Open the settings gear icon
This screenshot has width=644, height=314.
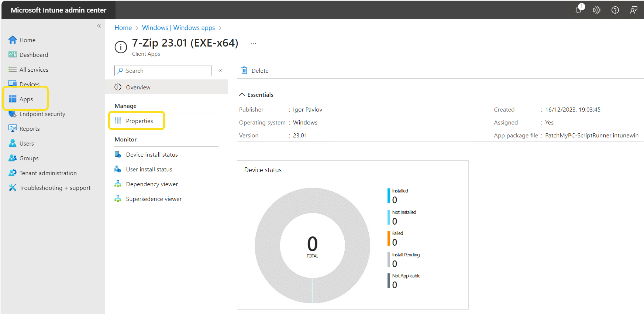pyautogui.click(x=597, y=10)
